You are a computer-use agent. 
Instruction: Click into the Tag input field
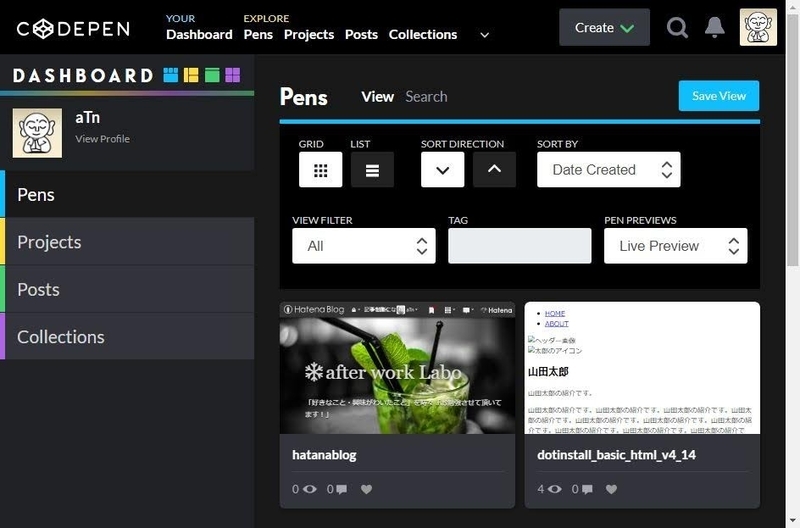[519, 246]
